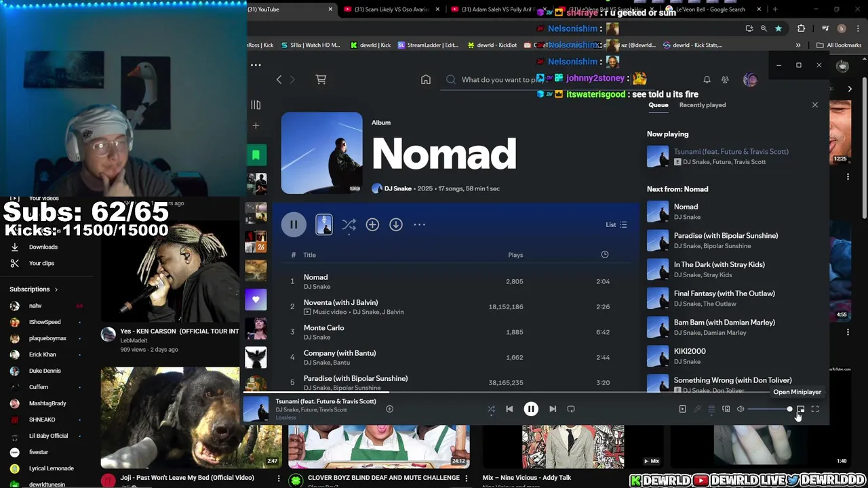This screenshot has width=868, height=488.
Task: Collapse Your Library sidebar icon
Action: pyautogui.click(x=256, y=105)
